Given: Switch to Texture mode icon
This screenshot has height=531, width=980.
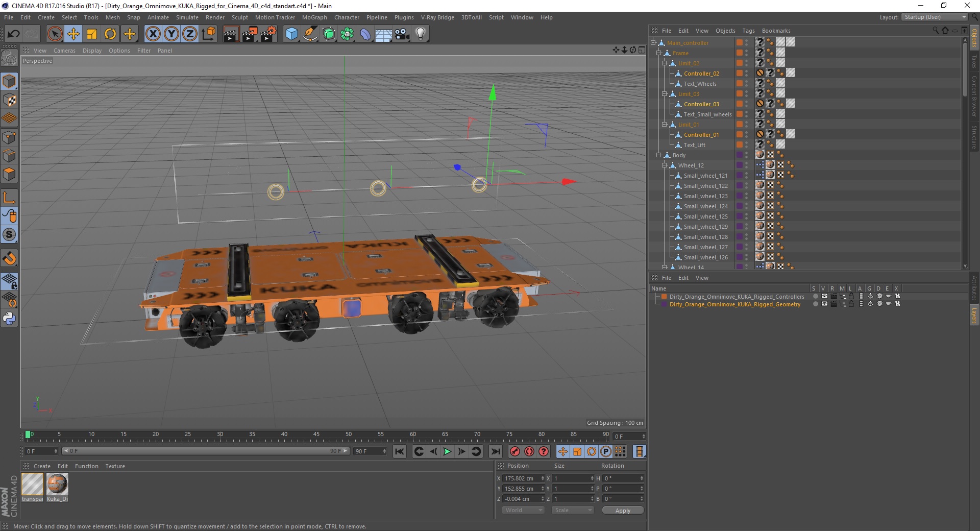Looking at the screenshot, I should pyautogui.click(x=9, y=100).
